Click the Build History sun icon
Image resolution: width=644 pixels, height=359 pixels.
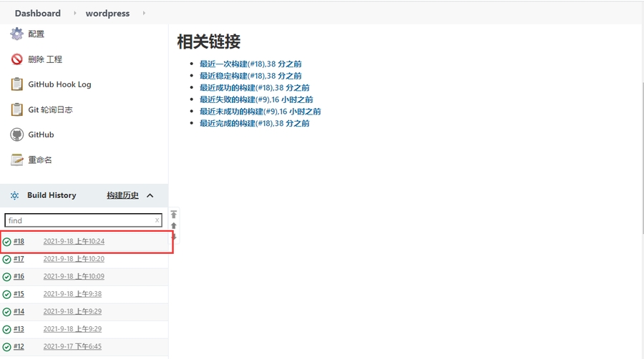pos(14,195)
